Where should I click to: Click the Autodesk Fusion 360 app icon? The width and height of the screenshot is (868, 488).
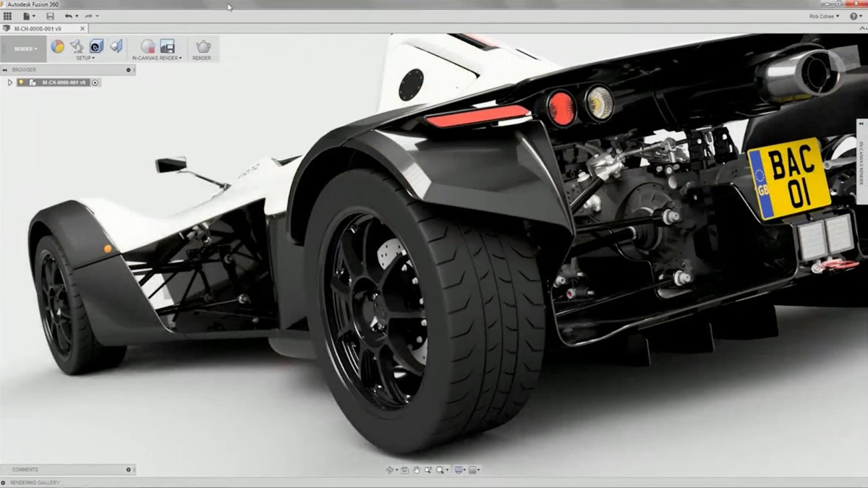coord(4,4)
